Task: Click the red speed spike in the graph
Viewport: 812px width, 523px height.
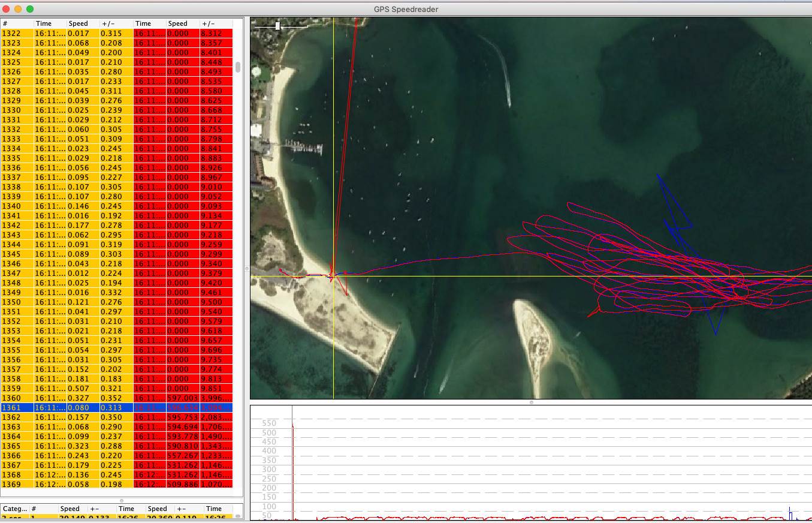Action: coord(293,438)
